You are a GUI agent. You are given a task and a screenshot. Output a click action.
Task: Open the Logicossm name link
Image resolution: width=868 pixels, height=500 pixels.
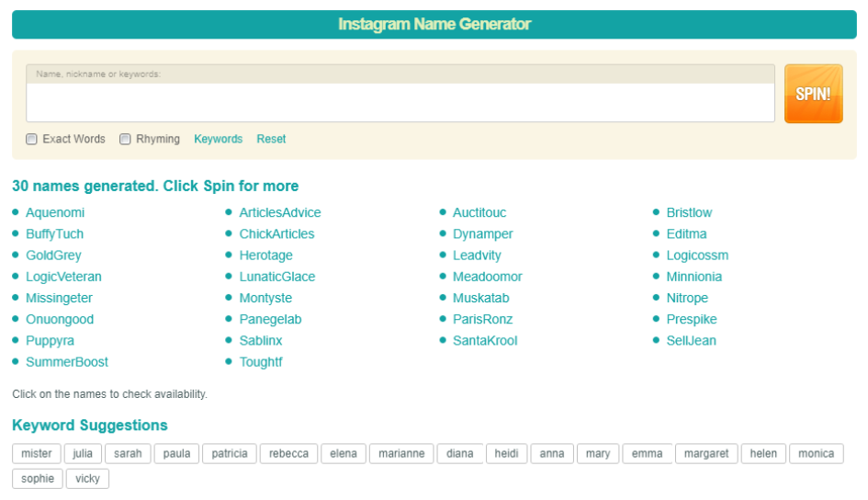pyautogui.click(x=697, y=256)
